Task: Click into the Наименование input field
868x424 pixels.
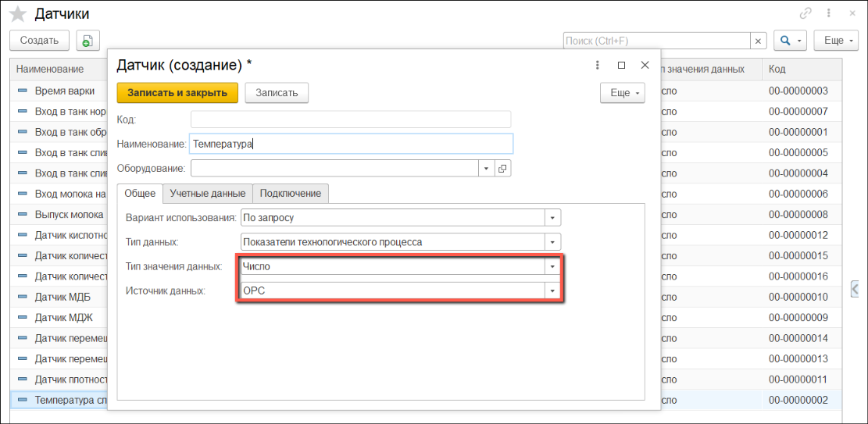Action: tap(352, 144)
